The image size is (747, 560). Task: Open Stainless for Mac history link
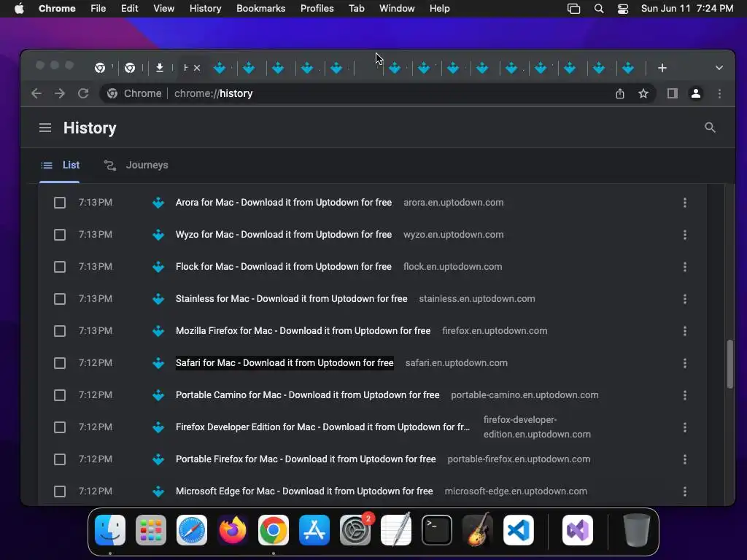coord(292,298)
